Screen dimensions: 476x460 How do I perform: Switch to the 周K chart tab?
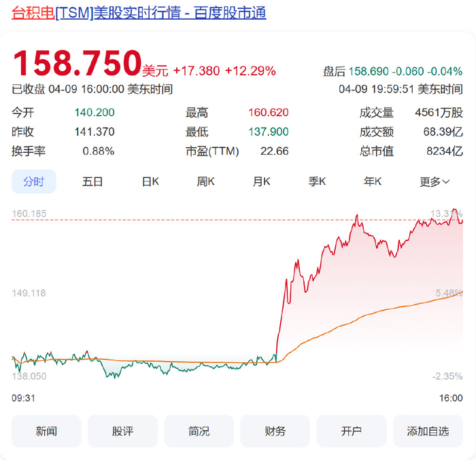205,181
